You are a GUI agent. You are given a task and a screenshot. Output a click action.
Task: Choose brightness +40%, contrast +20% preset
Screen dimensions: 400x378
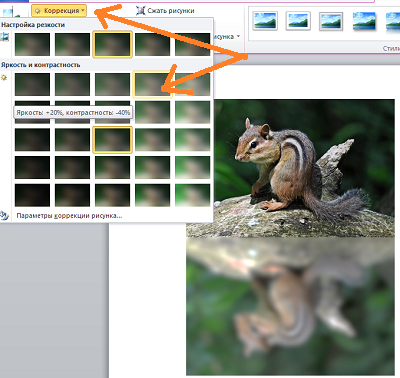[192, 167]
